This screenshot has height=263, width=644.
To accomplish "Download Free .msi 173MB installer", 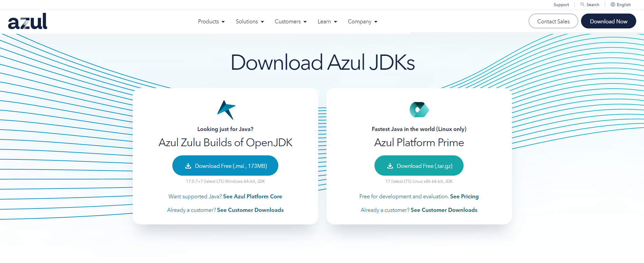I will point(225,166).
